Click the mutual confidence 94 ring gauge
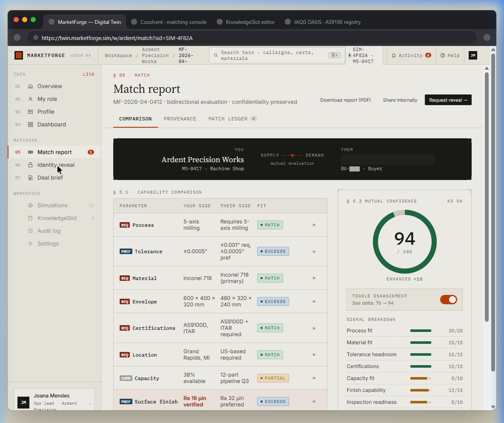Screen dimensions: 504x423 coord(405,242)
